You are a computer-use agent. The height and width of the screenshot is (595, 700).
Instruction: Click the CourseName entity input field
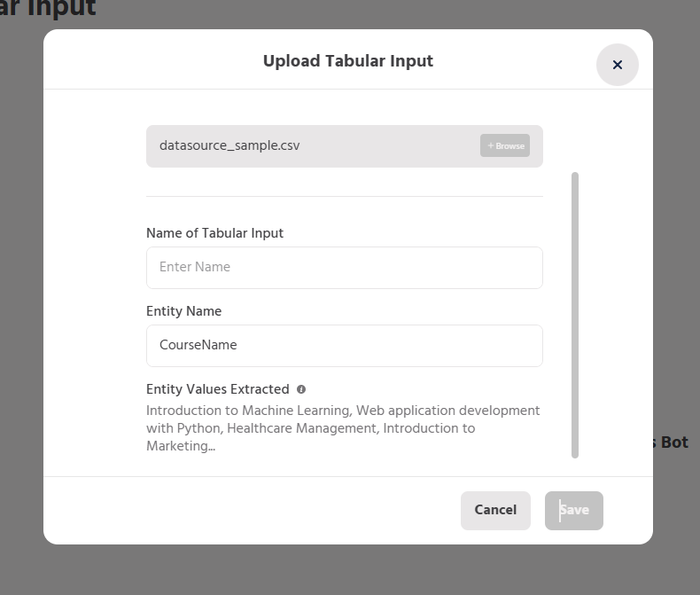pos(344,345)
